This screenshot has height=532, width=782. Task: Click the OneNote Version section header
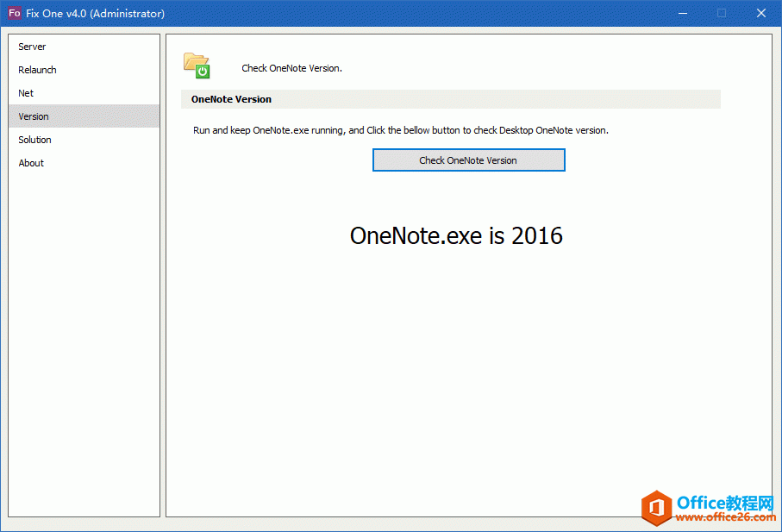coord(230,99)
